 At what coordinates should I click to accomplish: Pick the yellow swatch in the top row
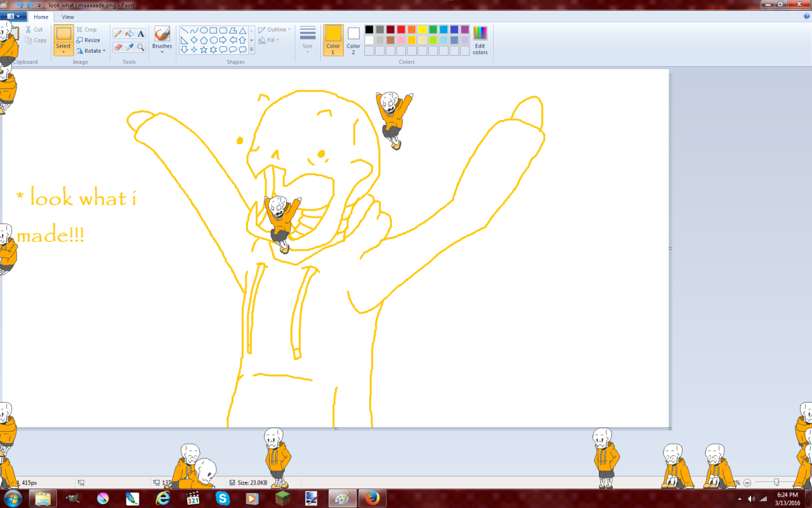[422, 29]
